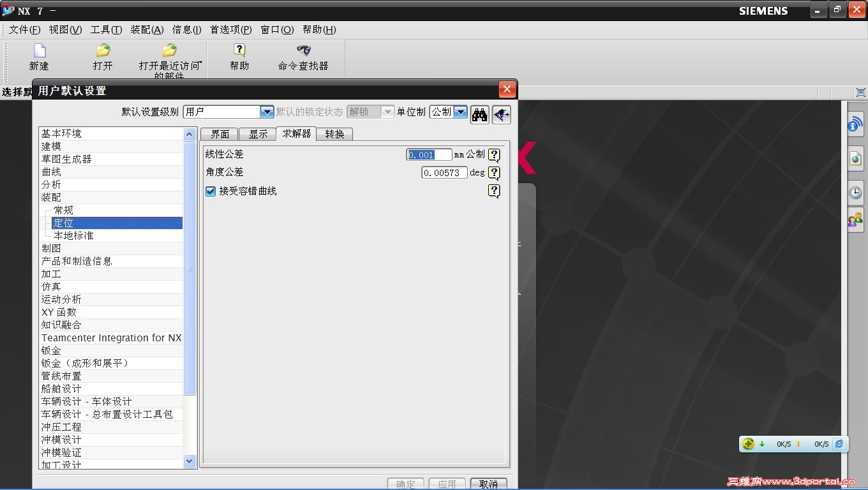868x490 pixels.
Task: Click the 帮助 (Help) toolbar icon
Action: 239,50
